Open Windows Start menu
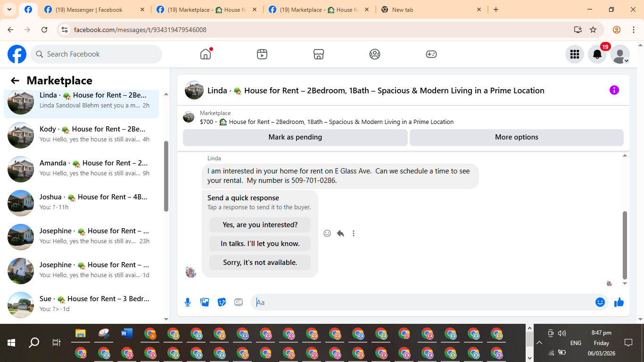Viewport: 644px width, 362px height. pos(11,343)
